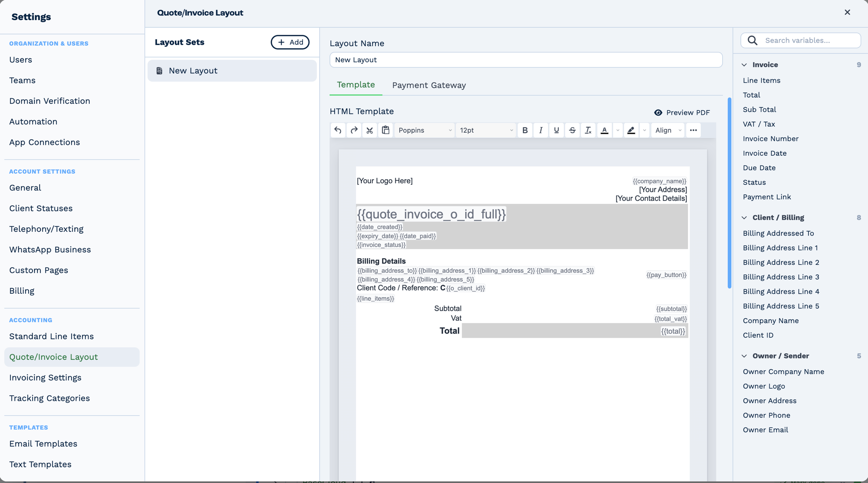
Task: Click the Layout Name input field
Action: [x=526, y=60]
